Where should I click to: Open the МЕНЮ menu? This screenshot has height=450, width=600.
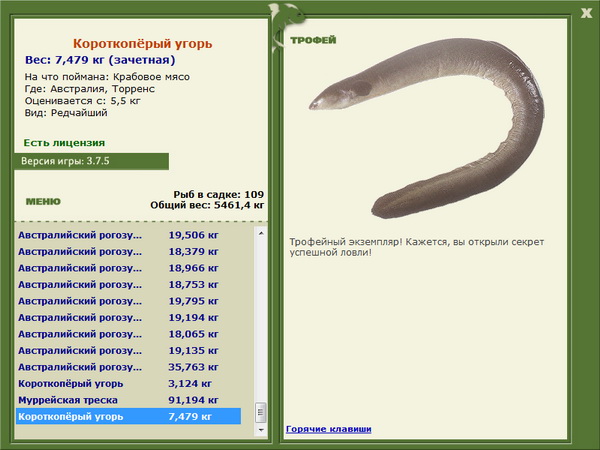(x=43, y=202)
